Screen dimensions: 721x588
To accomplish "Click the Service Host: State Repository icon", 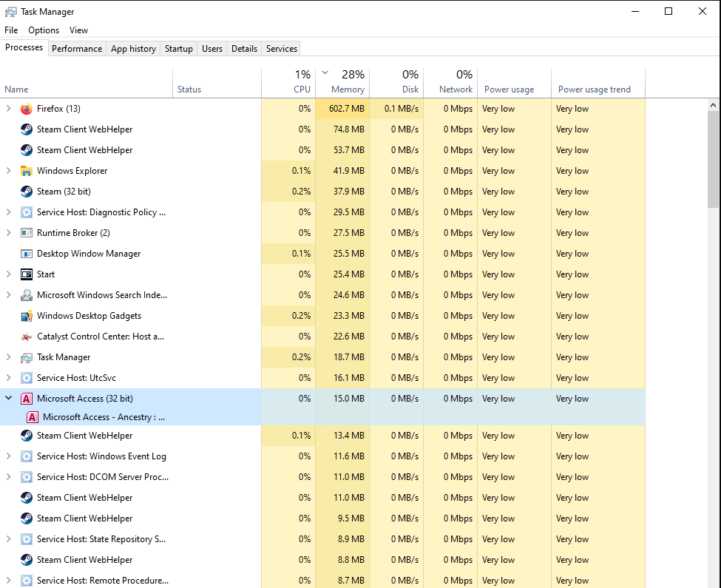I will coord(26,539).
